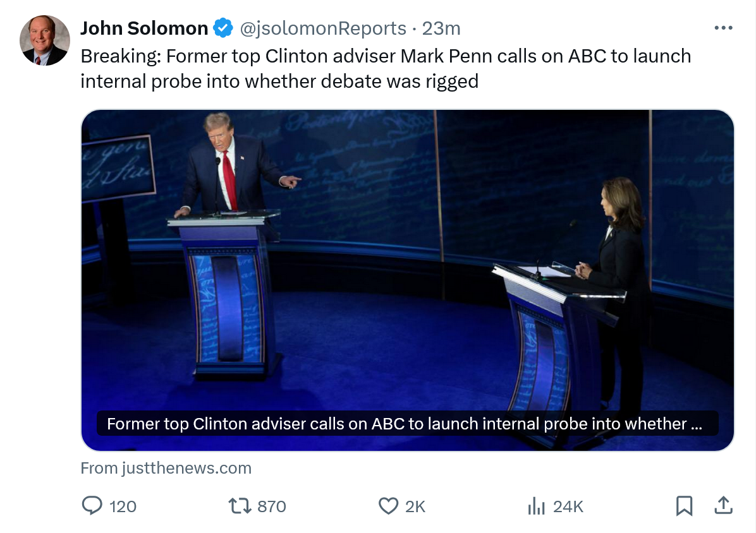Click the 23m timestamp
756x533 pixels.
(441, 28)
